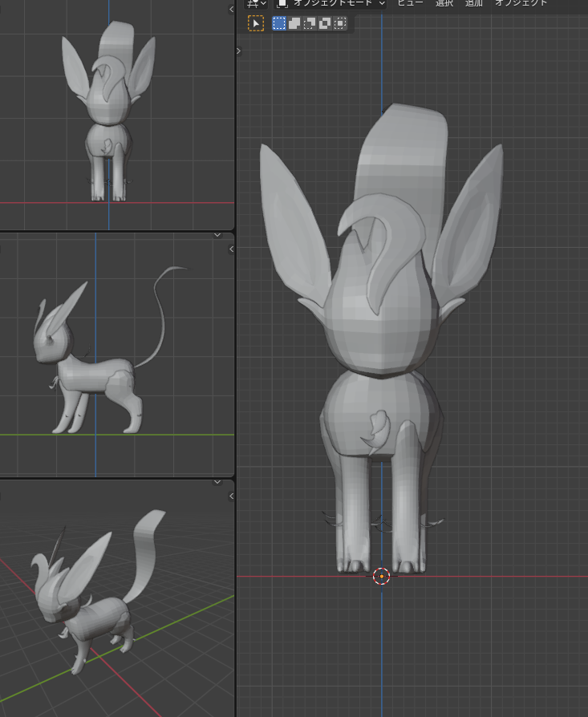Image resolution: width=588 pixels, height=717 pixels.
Task: Click the 追加 menu in the header
Action: click(x=474, y=3)
